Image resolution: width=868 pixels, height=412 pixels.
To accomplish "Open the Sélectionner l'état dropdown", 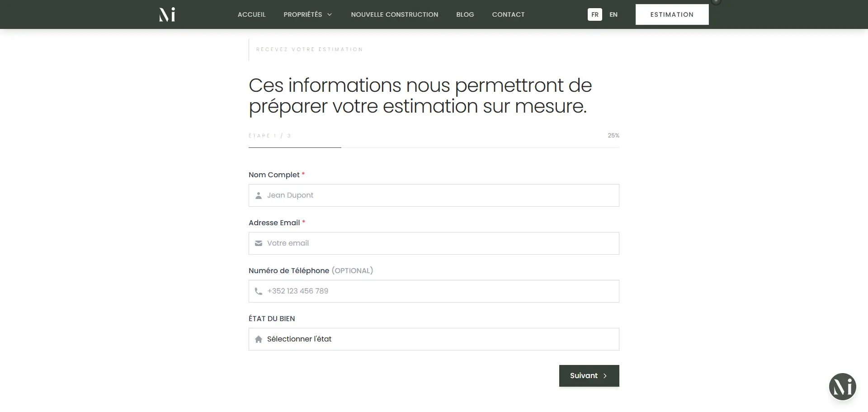I will (434, 339).
